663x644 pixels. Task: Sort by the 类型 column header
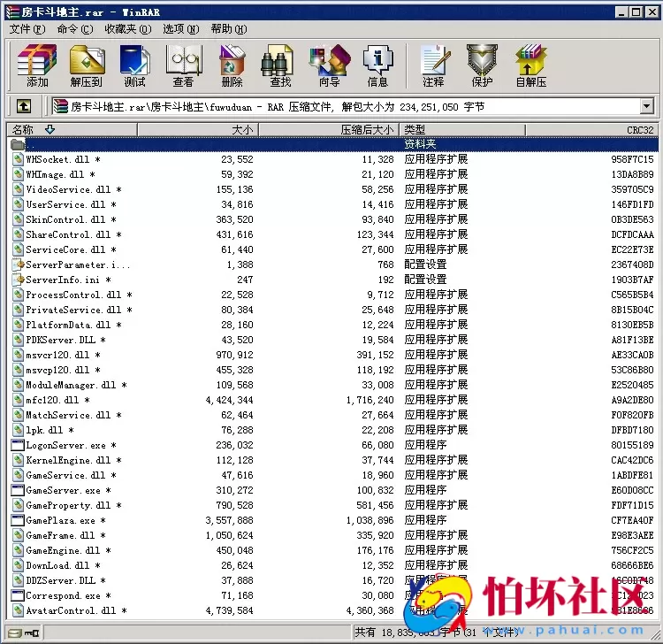pos(462,129)
